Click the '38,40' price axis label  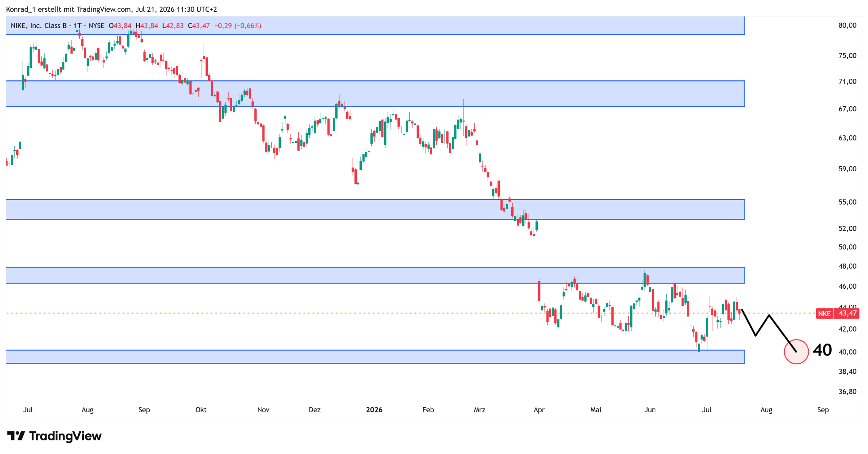(847, 372)
